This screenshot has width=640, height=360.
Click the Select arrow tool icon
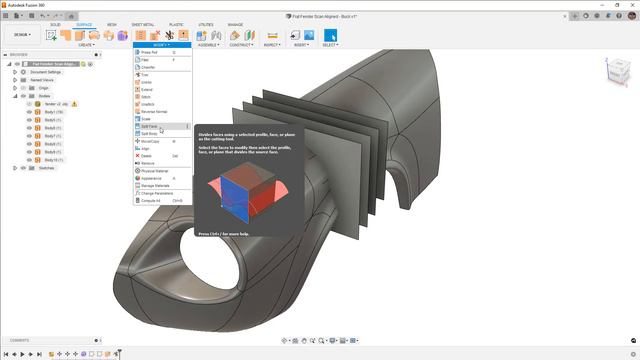331,36
